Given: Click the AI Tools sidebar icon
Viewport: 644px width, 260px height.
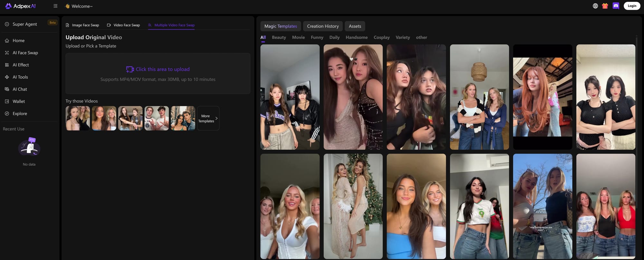Looking at the screenshot, I should (7, 77).
